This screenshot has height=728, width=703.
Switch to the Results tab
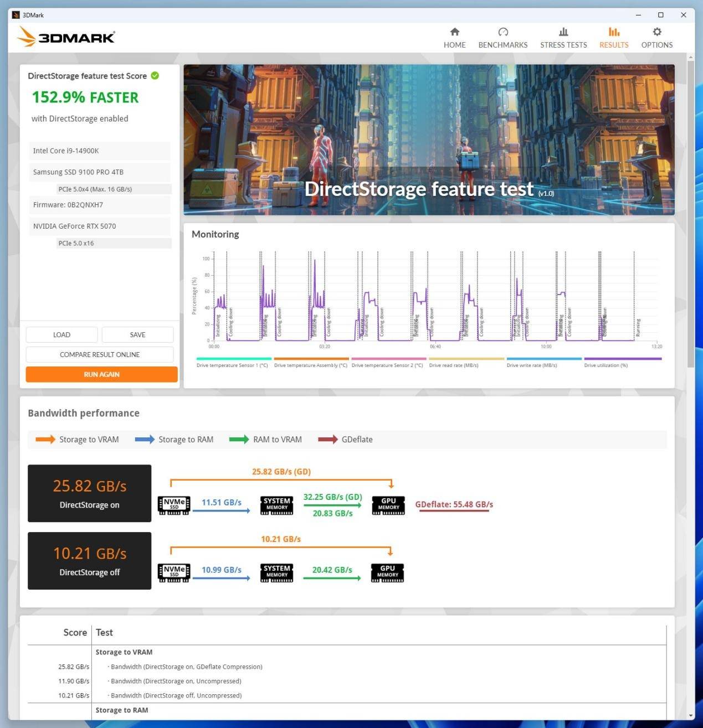coord(613,38)
